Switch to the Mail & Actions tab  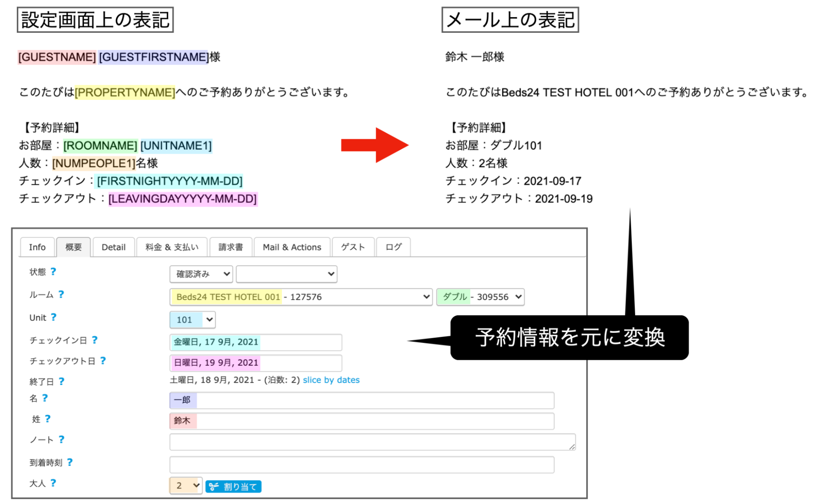click(292, 247)
